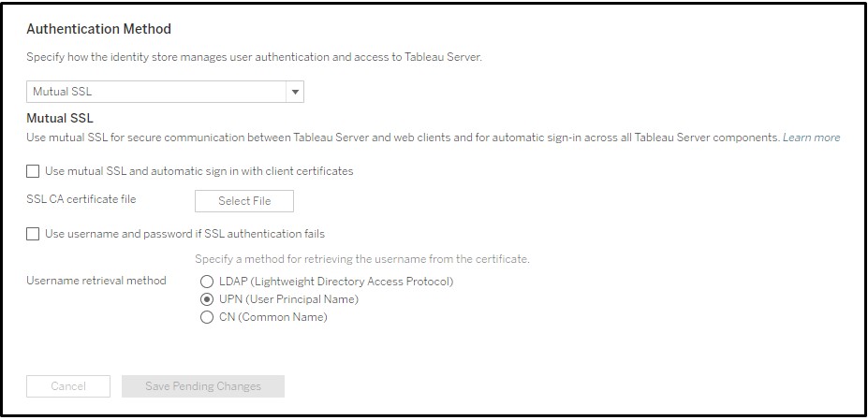
Task: Click the 'SSL CA certificate file' label
Action: tap(81, 199)
